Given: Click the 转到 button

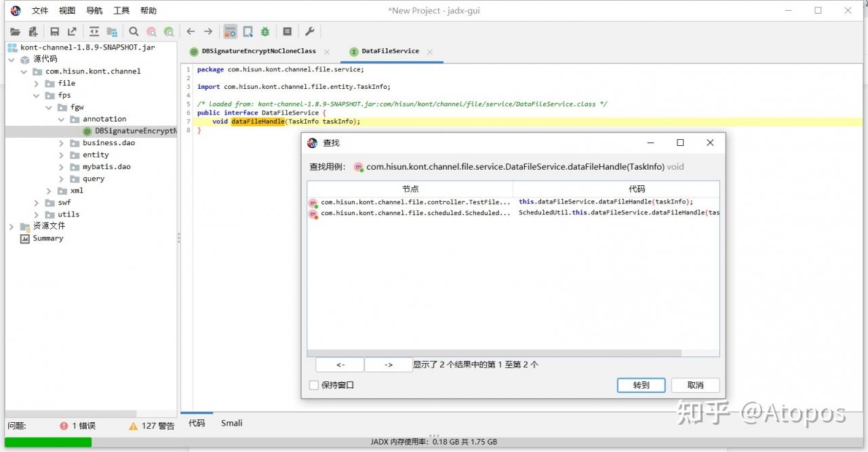Looking at the screenshot, I should click(641, 385).
